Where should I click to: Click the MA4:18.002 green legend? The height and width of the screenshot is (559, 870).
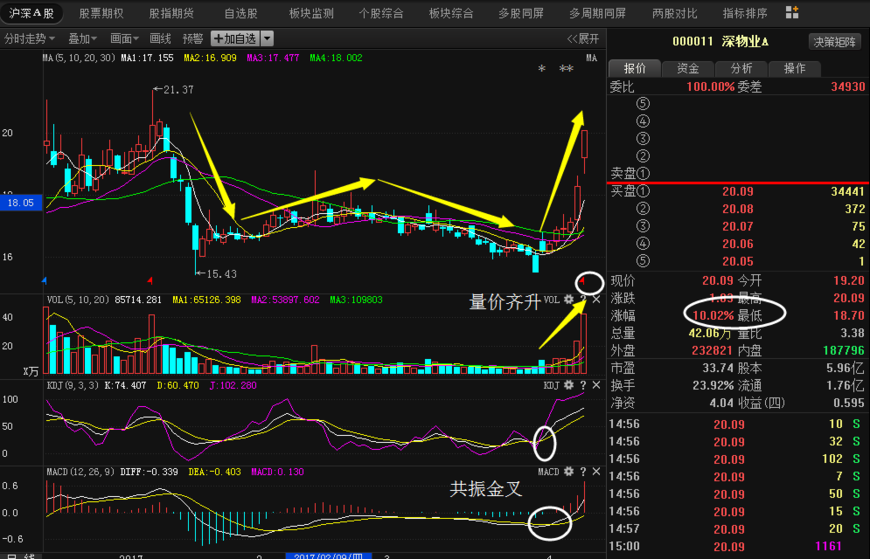coord(336,58)
